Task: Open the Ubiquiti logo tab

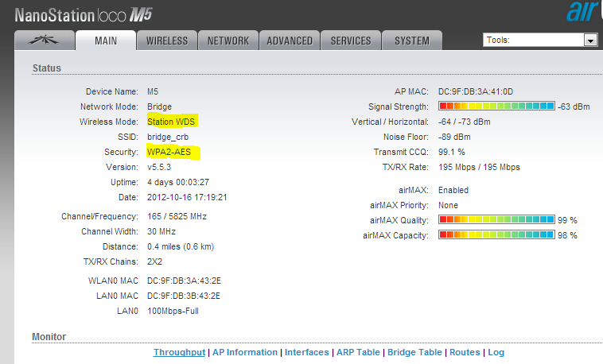Action: 45,41
